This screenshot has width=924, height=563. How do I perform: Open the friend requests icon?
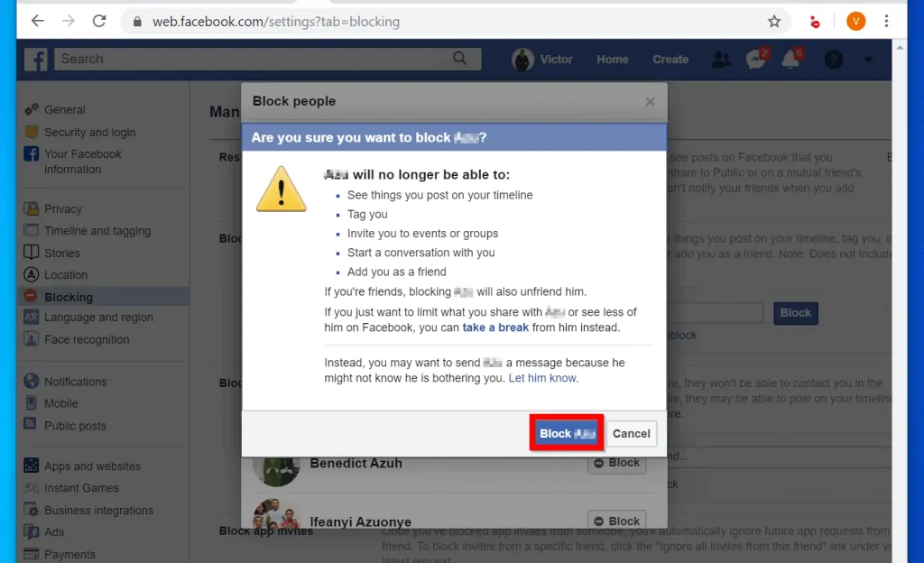pyautogui.click(x=721, y=59)
